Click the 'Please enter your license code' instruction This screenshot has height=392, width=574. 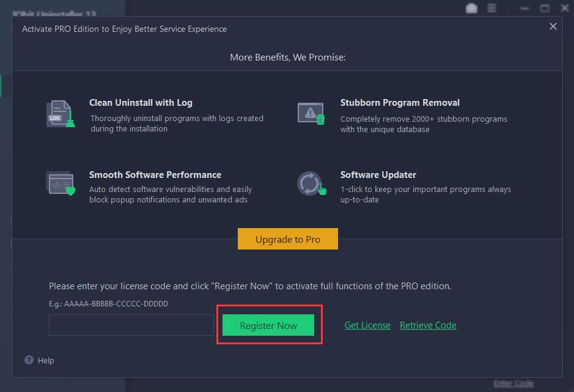[x=250, y=286]
